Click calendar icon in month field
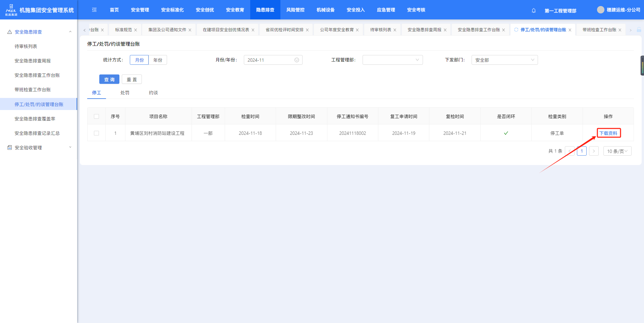This screenshot has height=323, width=644. (297, 60)
